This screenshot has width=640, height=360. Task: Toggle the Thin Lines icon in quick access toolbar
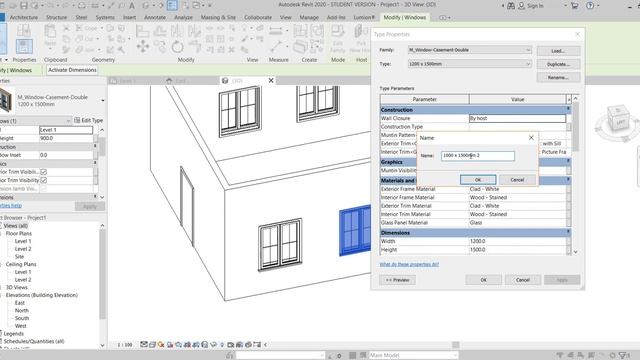[172, 6]
